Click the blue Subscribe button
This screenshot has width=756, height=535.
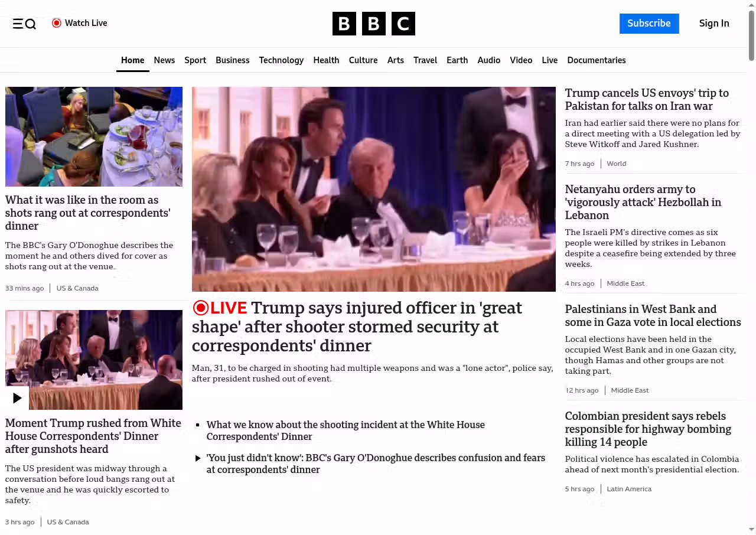(649, 24)
